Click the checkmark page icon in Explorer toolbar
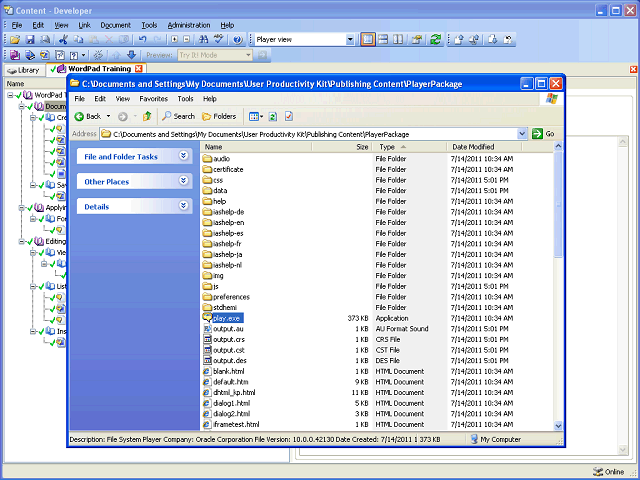 click(x=289, y=116)
